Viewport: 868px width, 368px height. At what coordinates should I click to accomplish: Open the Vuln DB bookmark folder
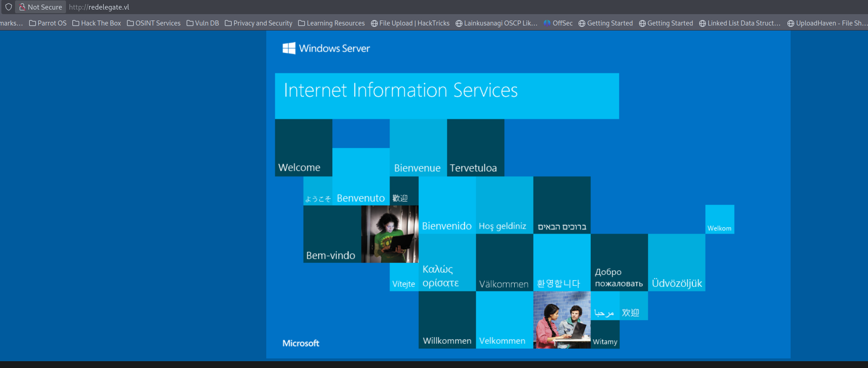(x=203, y=23)
